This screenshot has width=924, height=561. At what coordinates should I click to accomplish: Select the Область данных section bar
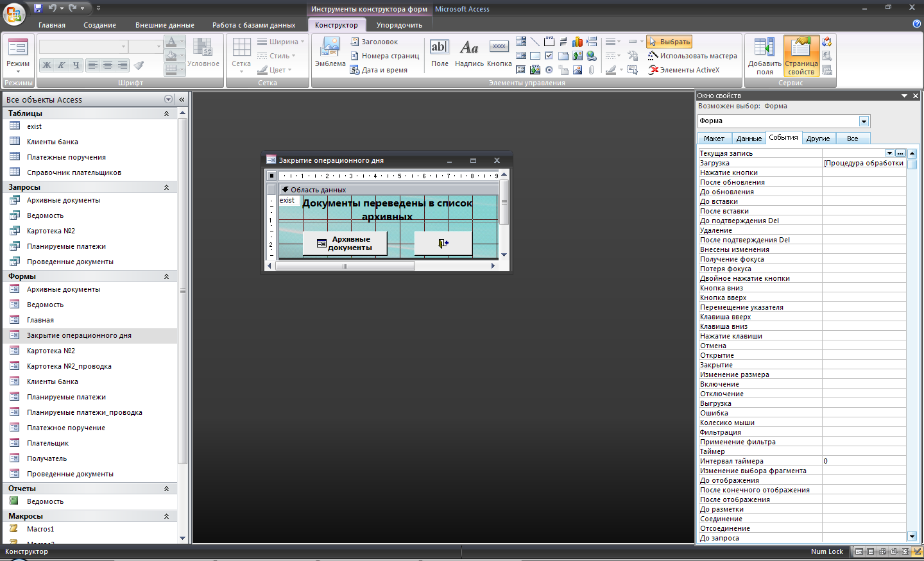[389, 190]
